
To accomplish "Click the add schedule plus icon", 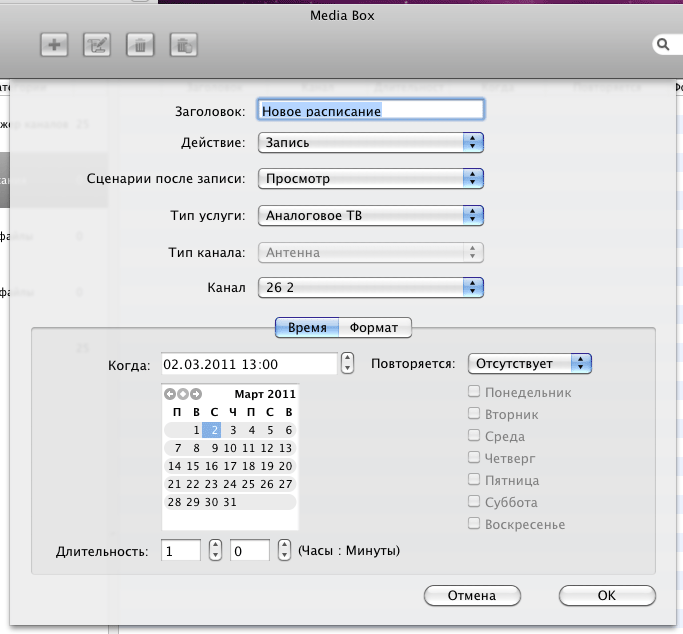I will pyautogui.click(x=54, y=45).
